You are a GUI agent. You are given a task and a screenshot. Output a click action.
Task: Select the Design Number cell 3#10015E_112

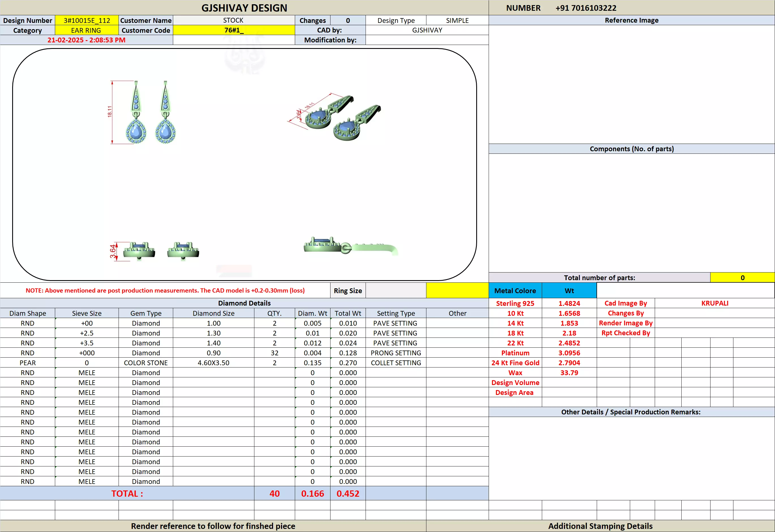tap(87, 20)
